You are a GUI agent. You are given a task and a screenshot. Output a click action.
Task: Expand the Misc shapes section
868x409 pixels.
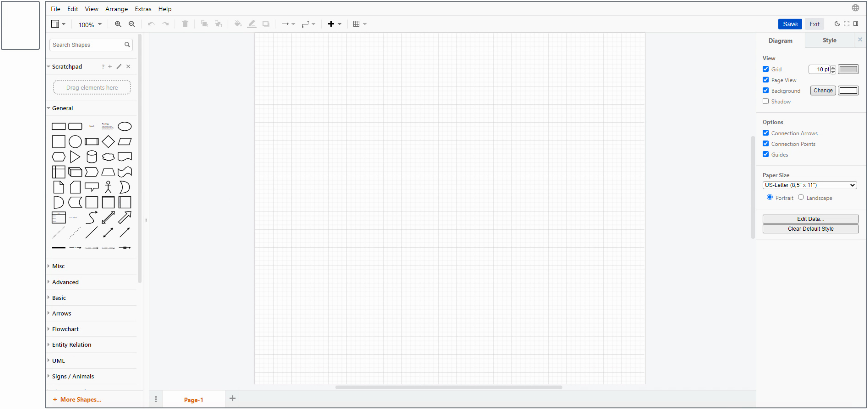59,266
